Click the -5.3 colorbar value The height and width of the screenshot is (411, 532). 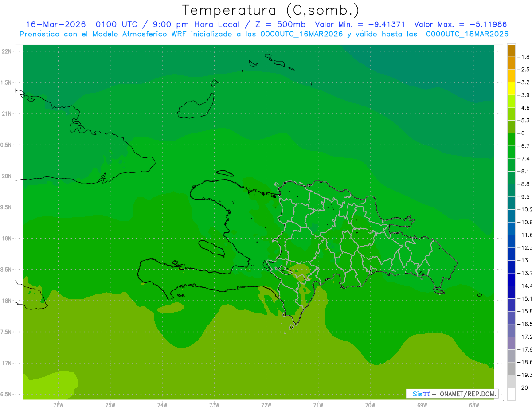pyautogui.click(x=524, y=120)
